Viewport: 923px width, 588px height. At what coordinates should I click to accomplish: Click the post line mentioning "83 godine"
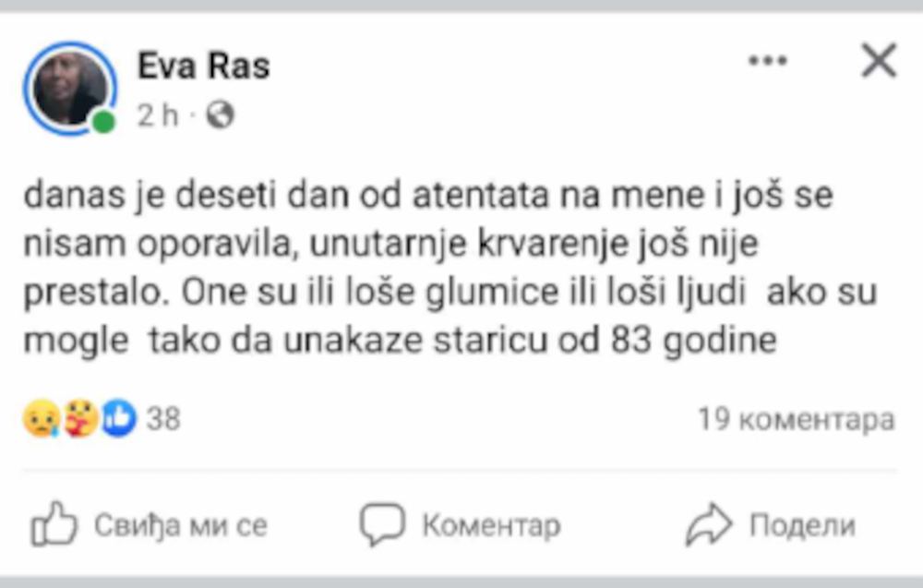click(x=400, y=342)
